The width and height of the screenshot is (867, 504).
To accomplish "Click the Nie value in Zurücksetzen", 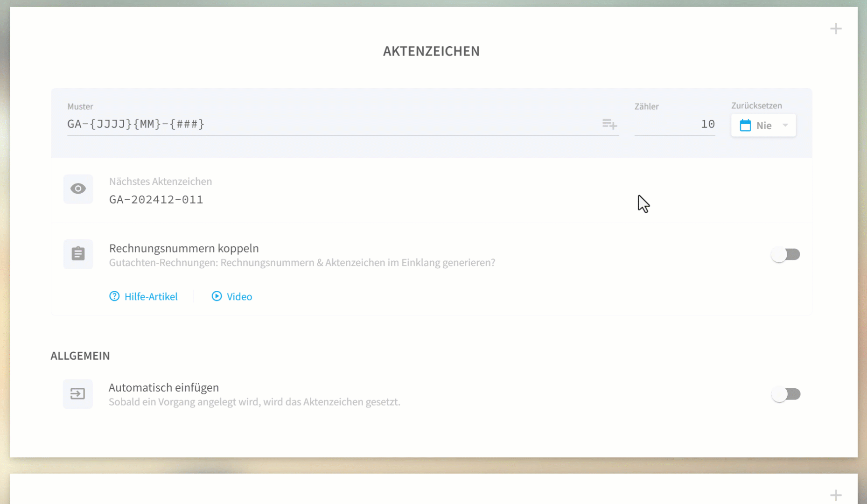I will (764, 125).
